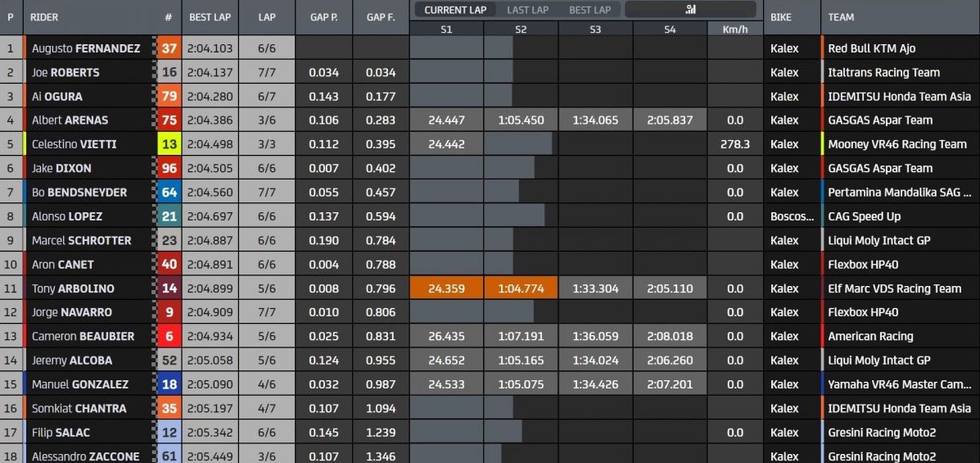Switch to the LAST LAP tab
This screenshot has height=463, width=980.
click(527, 10)
